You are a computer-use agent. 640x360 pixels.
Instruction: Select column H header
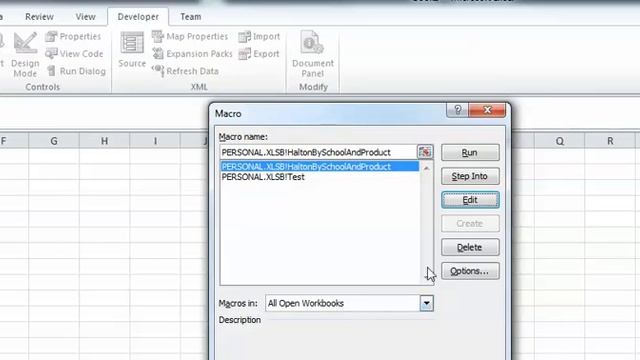[104, 141]
